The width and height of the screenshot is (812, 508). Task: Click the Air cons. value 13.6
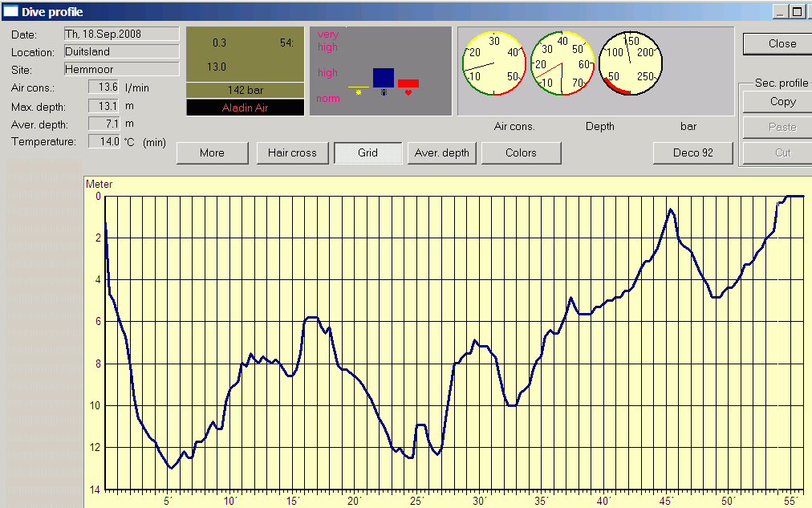pos(104,87)
